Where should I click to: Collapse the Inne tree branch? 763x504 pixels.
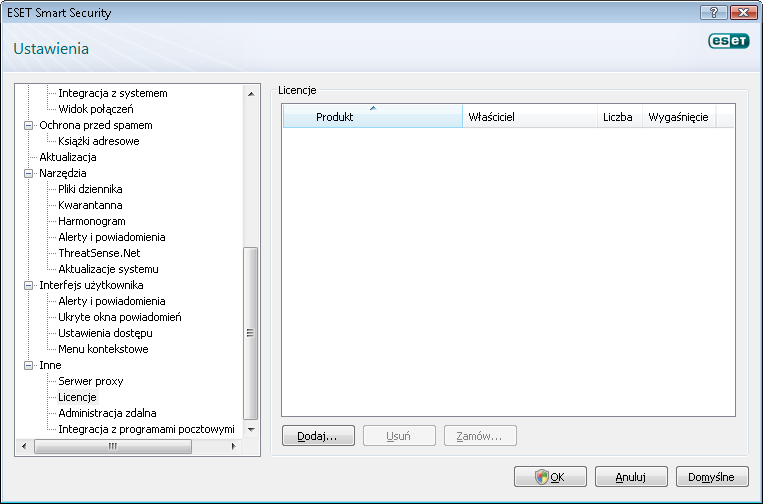click(x=29, y=365)
